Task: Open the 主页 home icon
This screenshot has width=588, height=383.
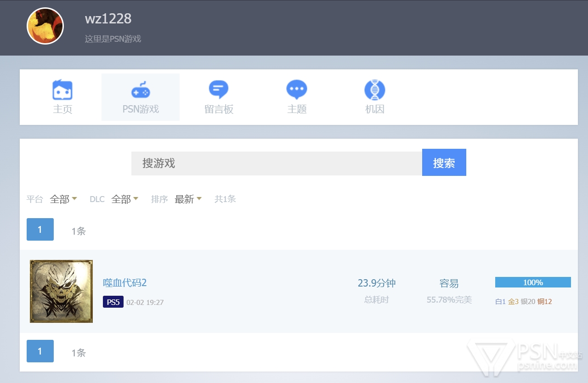Action: pyautogui.click(x=62, y=90)
